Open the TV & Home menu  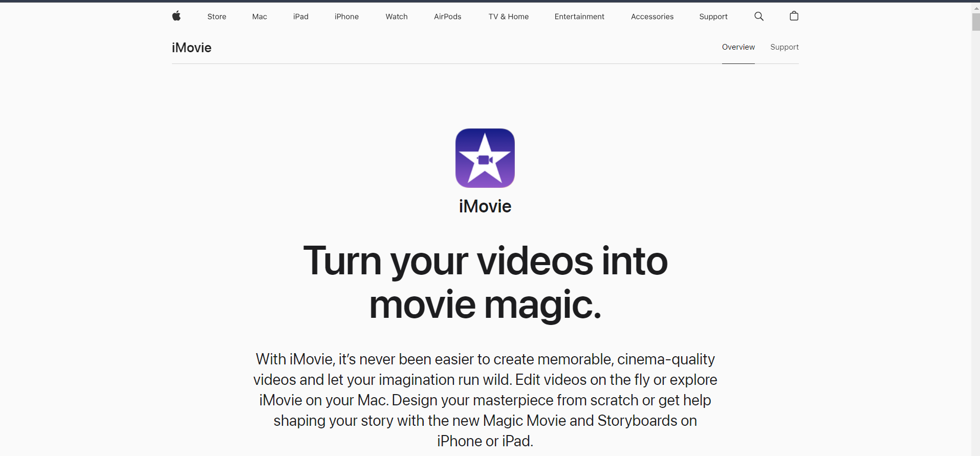pos(509,17)
